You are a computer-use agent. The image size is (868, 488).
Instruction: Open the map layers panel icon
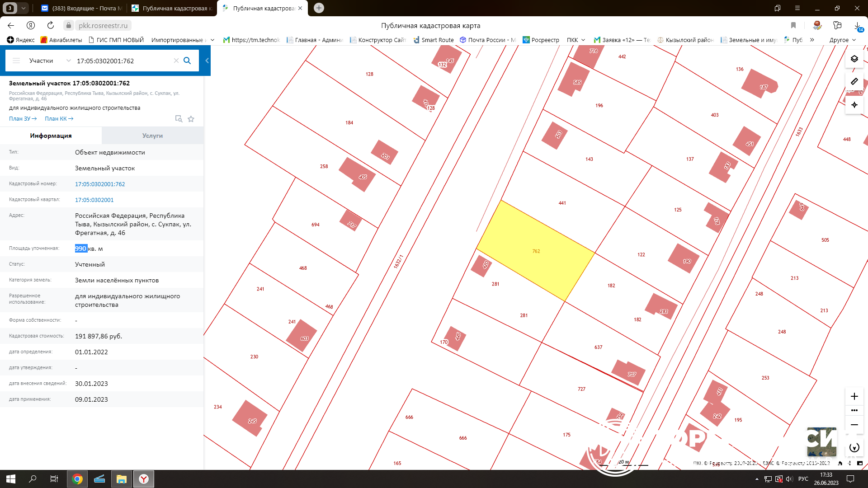pyautogui.click(x=854, y=59)
